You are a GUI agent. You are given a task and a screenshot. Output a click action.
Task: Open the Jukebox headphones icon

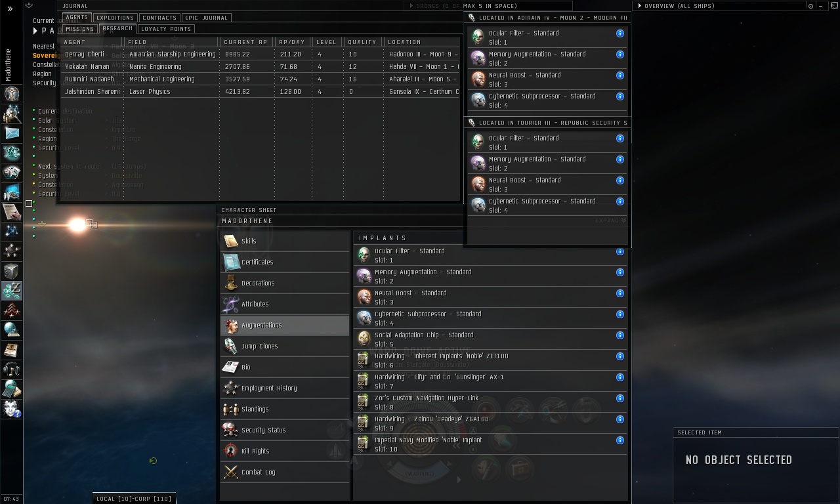pos(11,369)
